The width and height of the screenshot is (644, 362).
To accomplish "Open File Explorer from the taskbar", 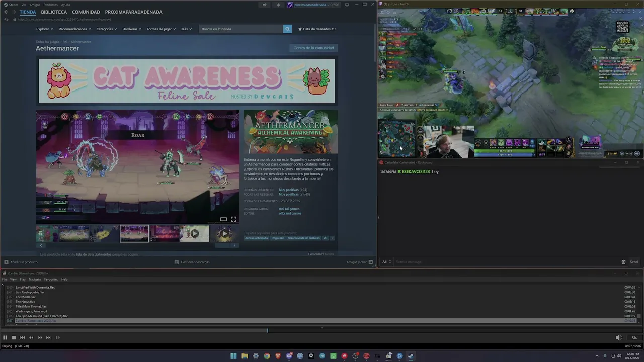I will click(x=245, y=356).
